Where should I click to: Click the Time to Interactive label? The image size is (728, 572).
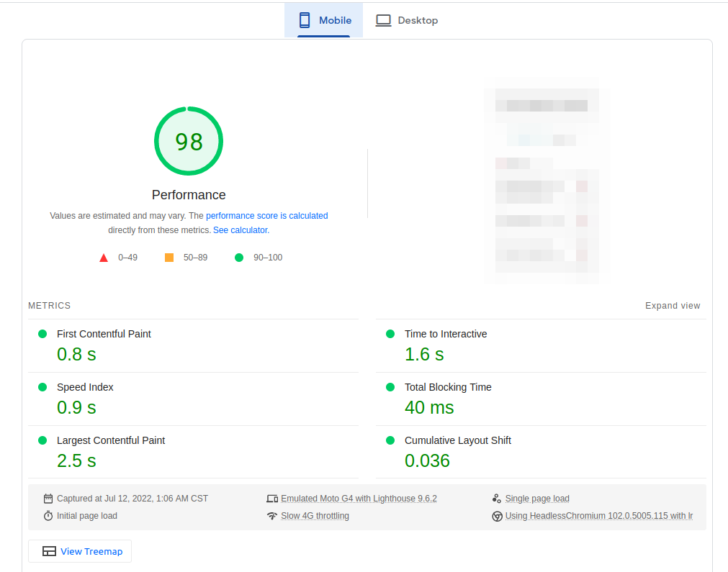click(446, 334)
